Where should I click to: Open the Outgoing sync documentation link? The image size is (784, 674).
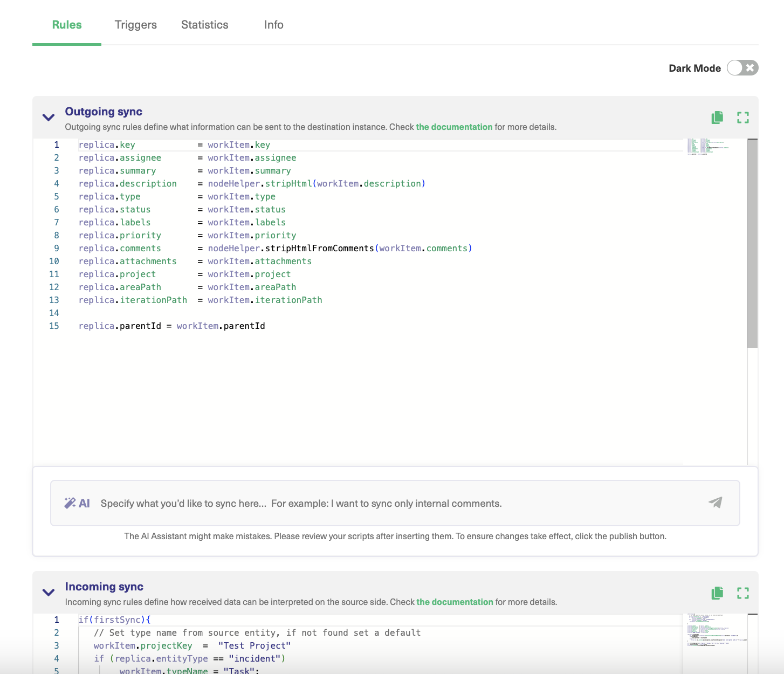454,127
